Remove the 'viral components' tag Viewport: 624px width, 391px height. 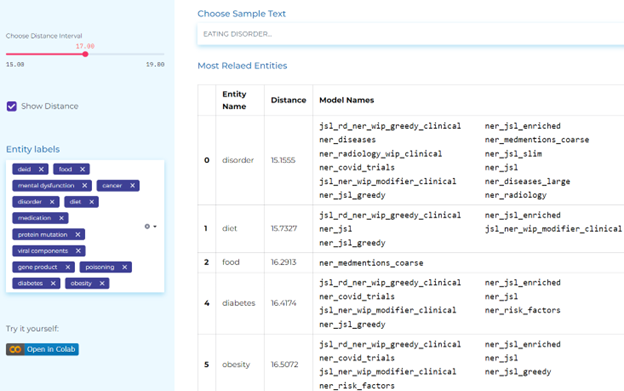coord(78,251)
